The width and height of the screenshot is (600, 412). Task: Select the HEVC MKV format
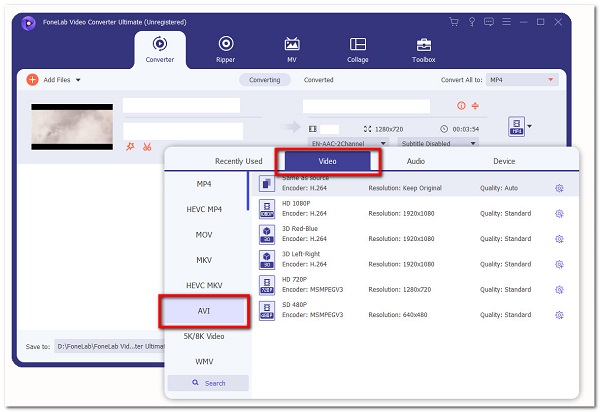point(204,285)
